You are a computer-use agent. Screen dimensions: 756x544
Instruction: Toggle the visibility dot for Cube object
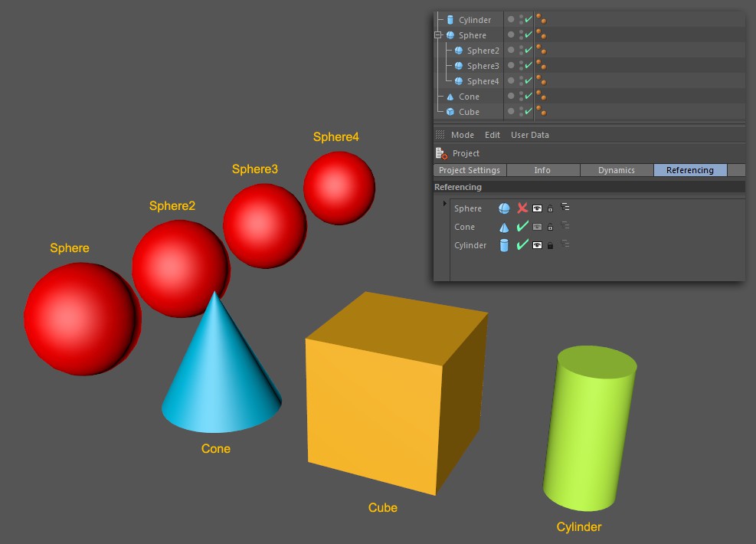(511, 112)
